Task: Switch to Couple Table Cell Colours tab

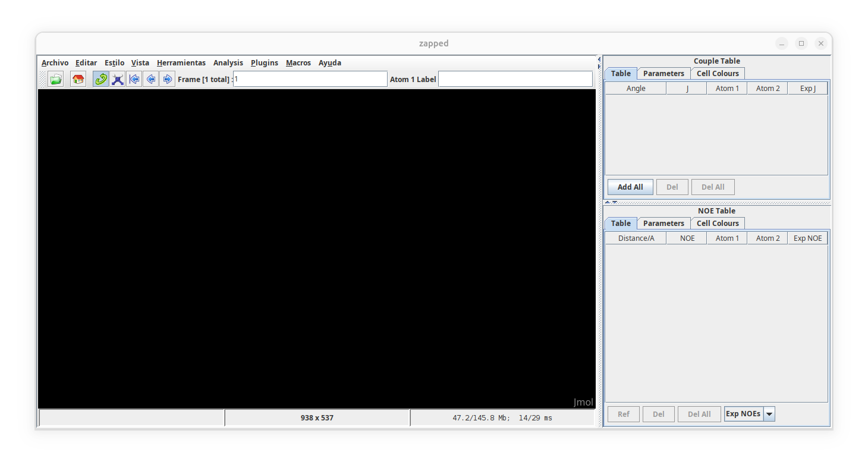Action: pos(718,73)
